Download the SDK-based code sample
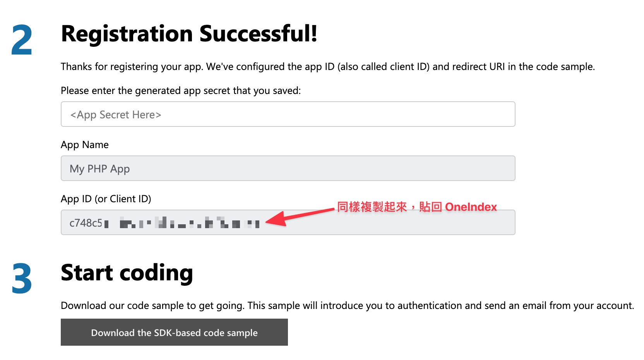 [174, 333]
